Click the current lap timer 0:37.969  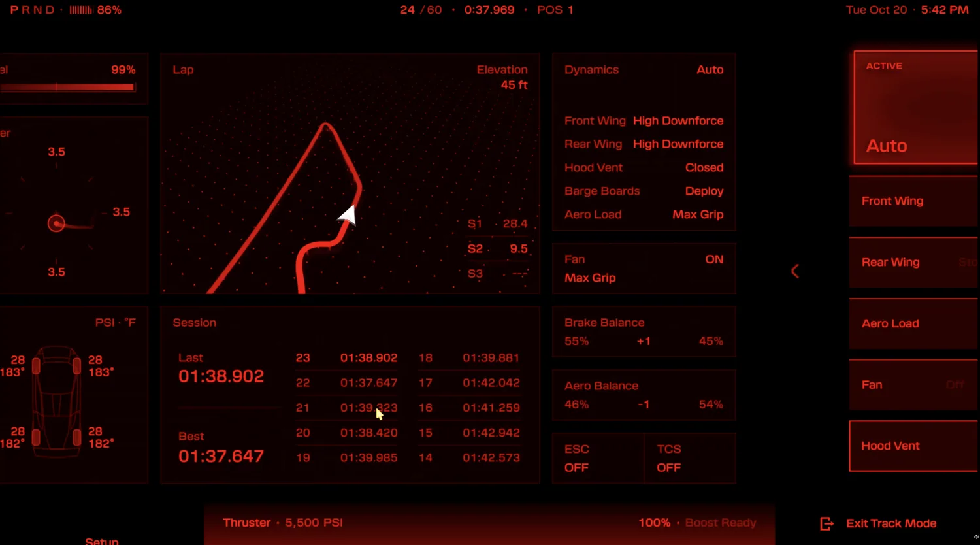(489, 10)
